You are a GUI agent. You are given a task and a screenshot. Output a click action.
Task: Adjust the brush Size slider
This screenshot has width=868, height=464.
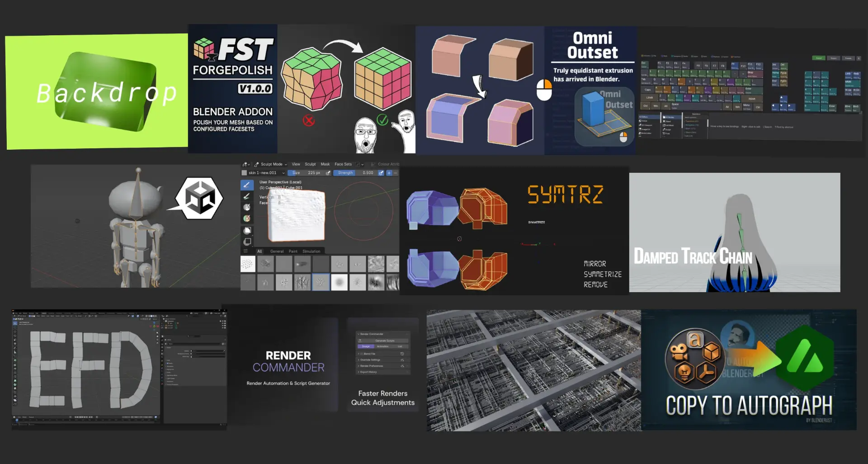[306, 173]
